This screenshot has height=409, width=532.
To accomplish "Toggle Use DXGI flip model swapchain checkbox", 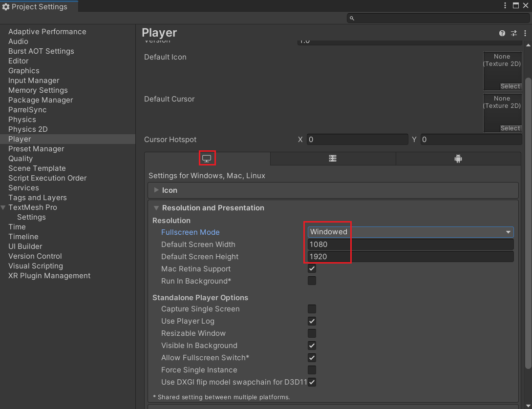I will (x=312, y=382).
